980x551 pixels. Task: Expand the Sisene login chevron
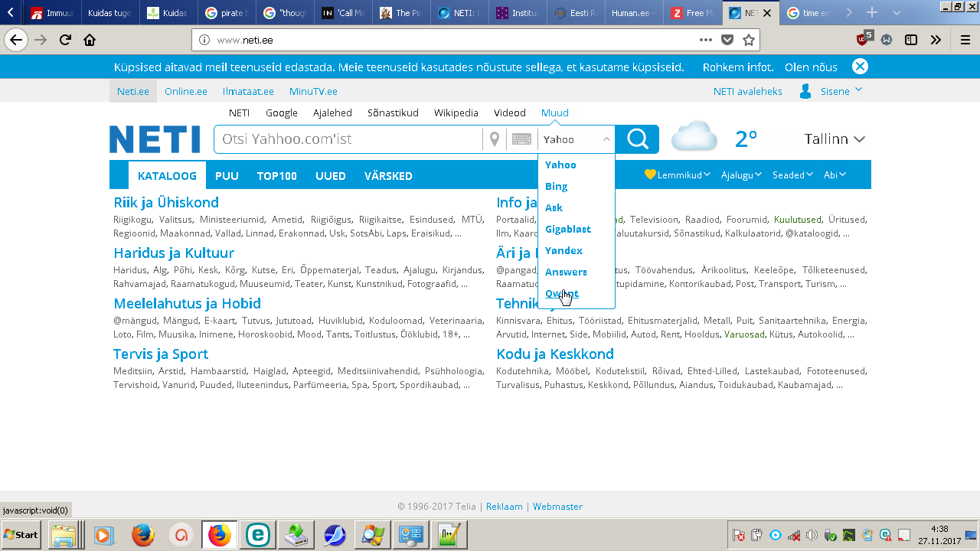coord(858,90)
